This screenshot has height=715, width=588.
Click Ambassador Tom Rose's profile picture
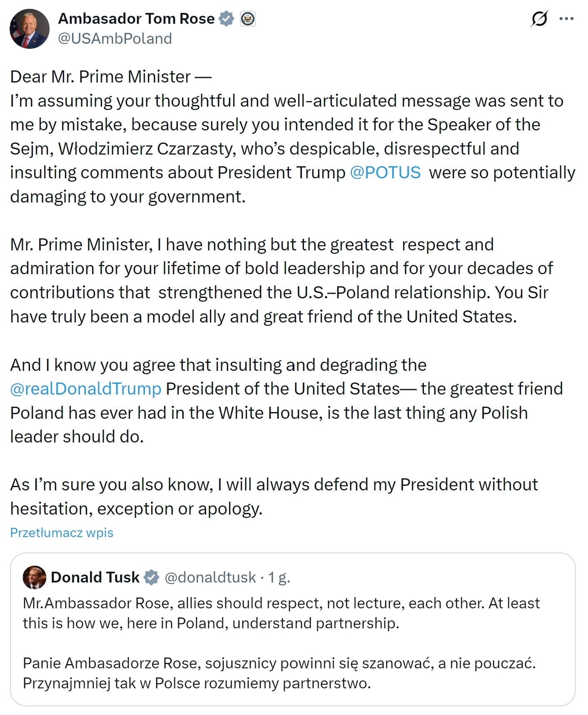click(30, 29)
